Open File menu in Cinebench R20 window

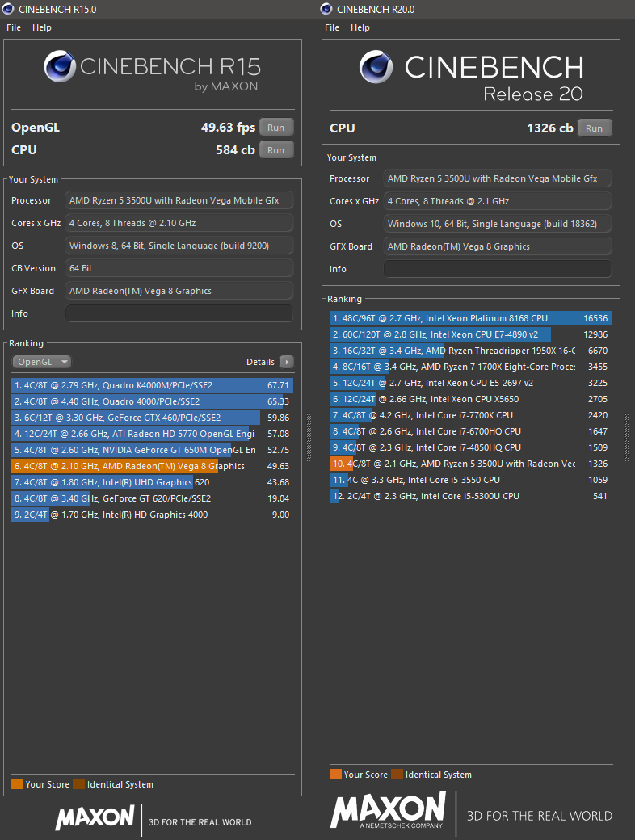pyautogui.click(x=332, y=27)
